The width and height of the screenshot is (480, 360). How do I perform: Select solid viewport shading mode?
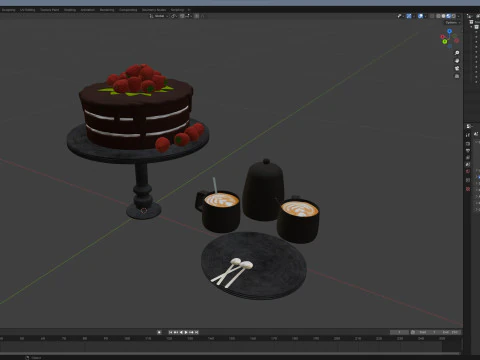pyautogui.click(x=444, y=16)
